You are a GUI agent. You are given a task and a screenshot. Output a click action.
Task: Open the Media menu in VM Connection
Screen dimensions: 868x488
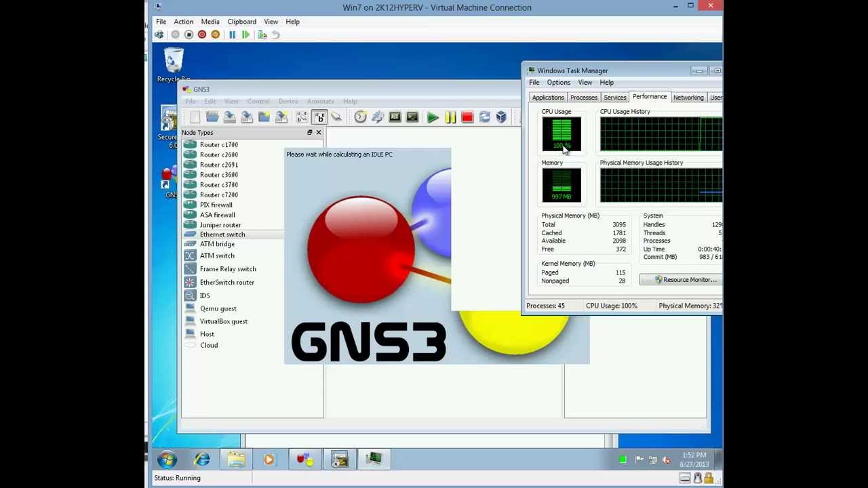point(210,22)
